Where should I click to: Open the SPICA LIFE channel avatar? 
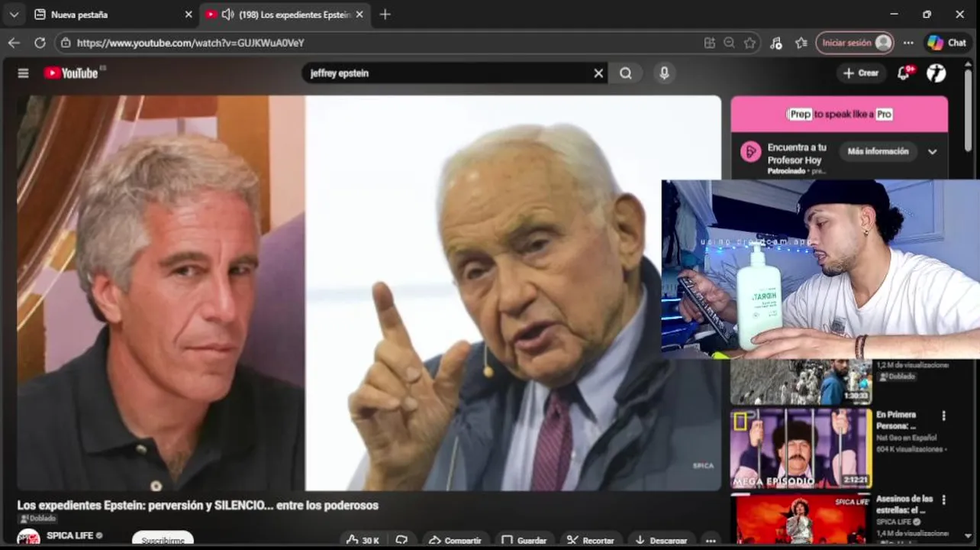click(x=28, y=539)
